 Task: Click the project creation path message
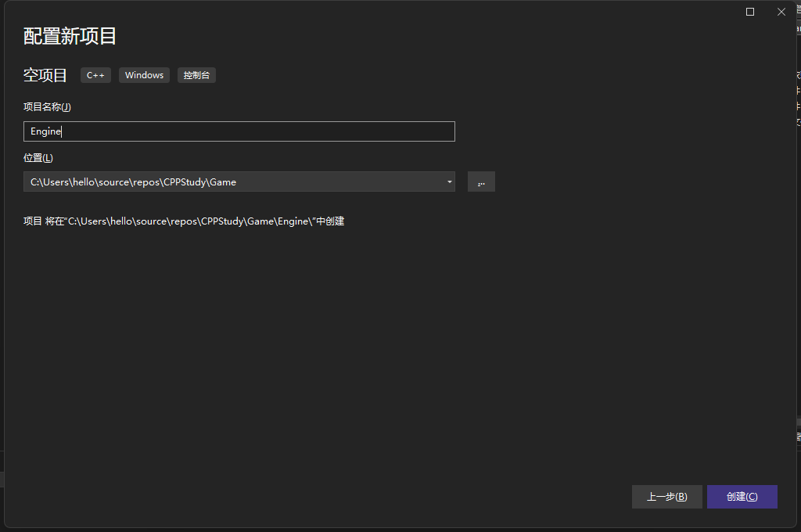184,221
